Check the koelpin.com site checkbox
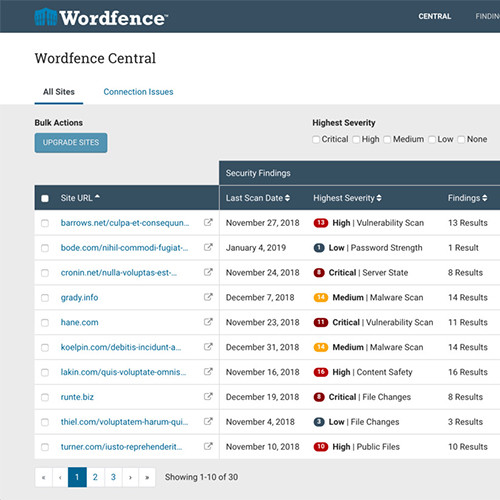500x500 pixels. pyautogui.click(x=45, y=348)
